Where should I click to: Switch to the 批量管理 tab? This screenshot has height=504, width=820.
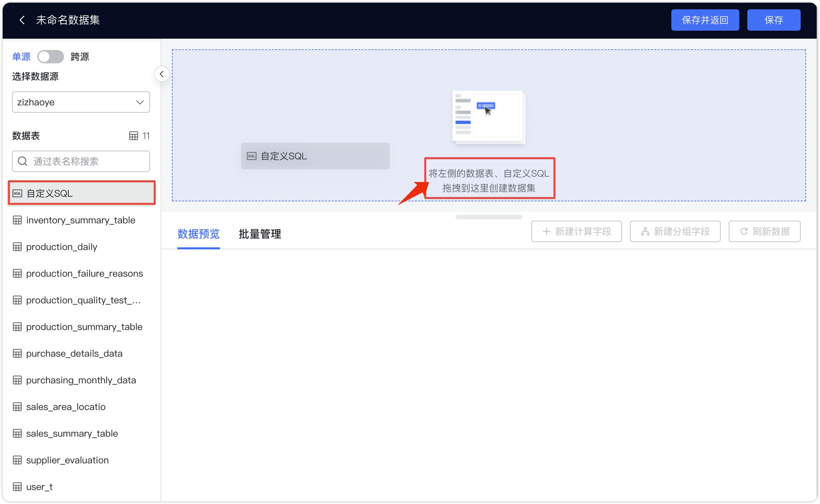coord(260,234)
